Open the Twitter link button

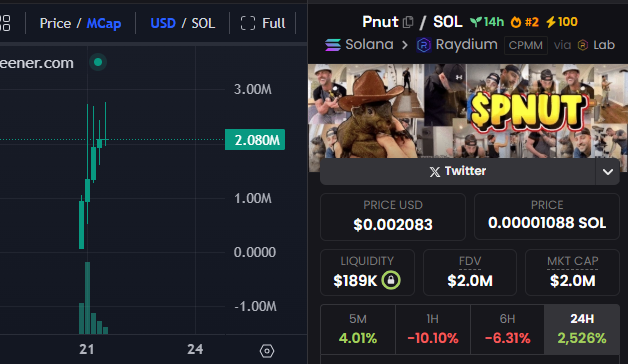[x=457, y=171]
